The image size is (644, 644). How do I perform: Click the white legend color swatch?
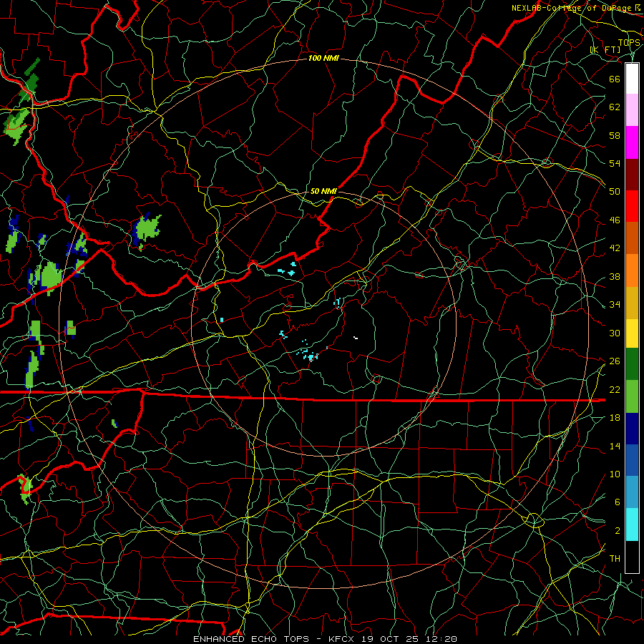click(x=632, y=79)
